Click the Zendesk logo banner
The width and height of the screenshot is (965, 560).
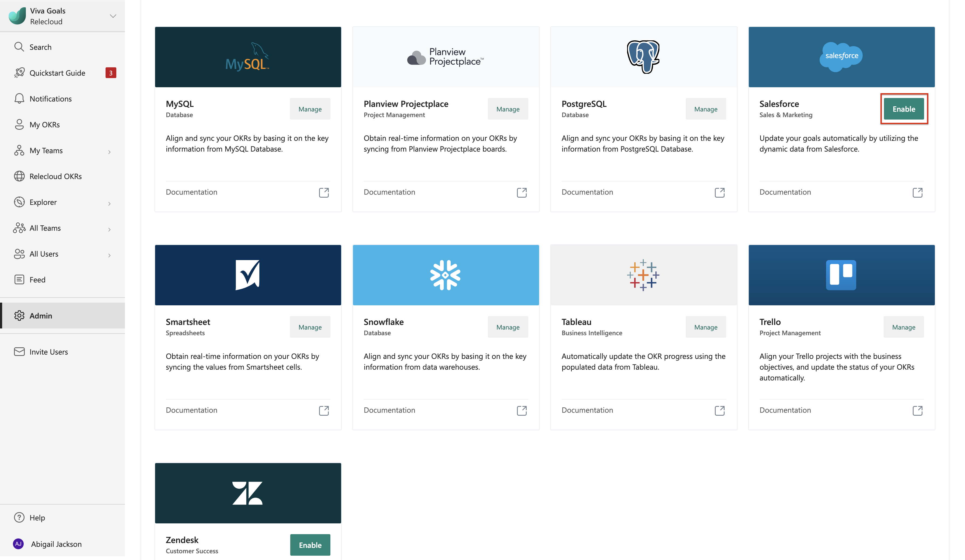(x=248, y=493)
